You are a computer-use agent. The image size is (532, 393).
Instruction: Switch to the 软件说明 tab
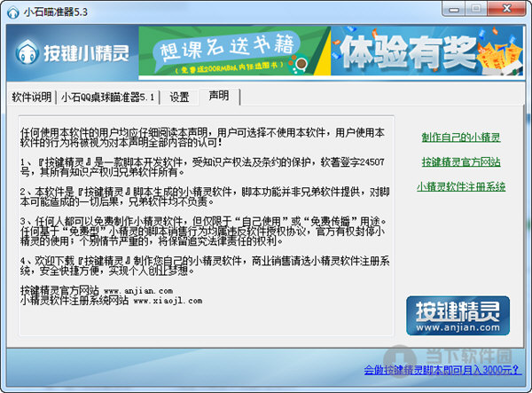[32, 98]
